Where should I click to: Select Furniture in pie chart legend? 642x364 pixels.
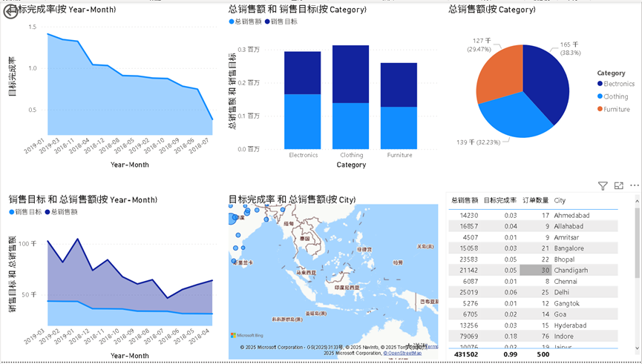pos(613,109)
